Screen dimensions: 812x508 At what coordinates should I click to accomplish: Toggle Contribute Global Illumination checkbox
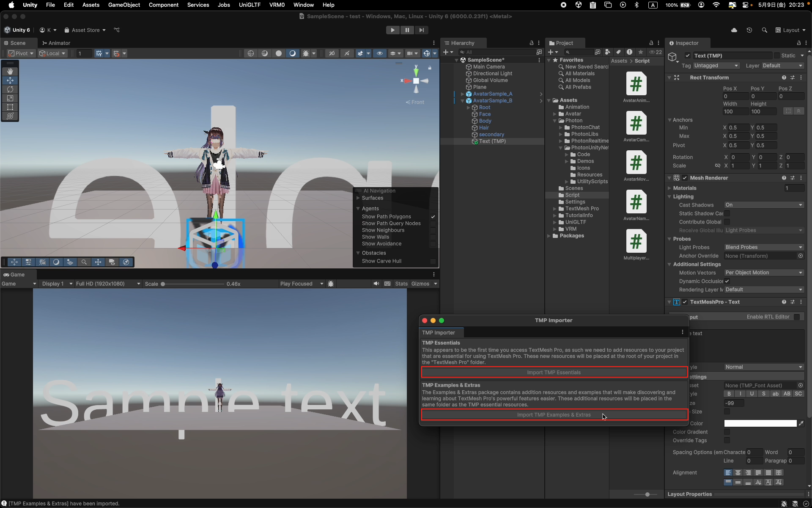727,222
